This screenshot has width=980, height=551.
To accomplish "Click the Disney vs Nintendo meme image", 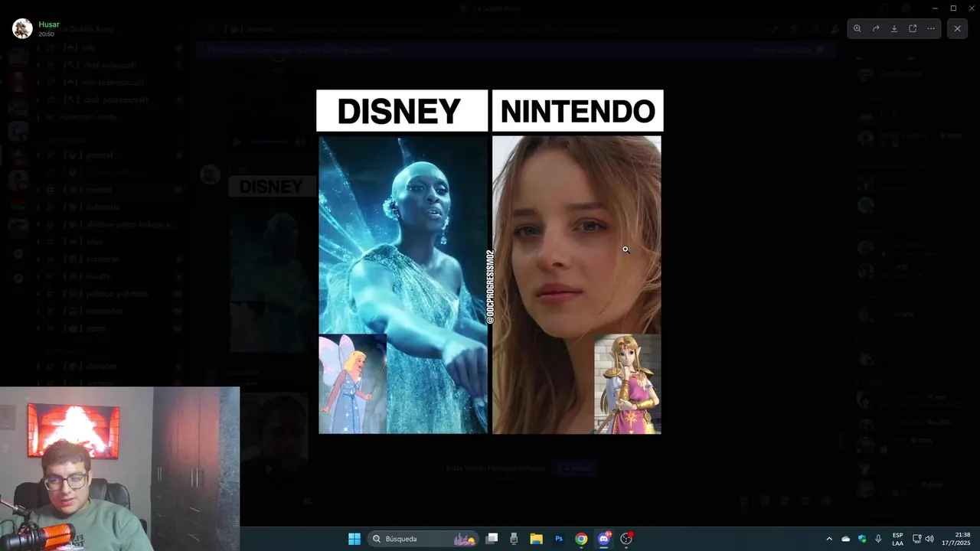I will 490,262.
